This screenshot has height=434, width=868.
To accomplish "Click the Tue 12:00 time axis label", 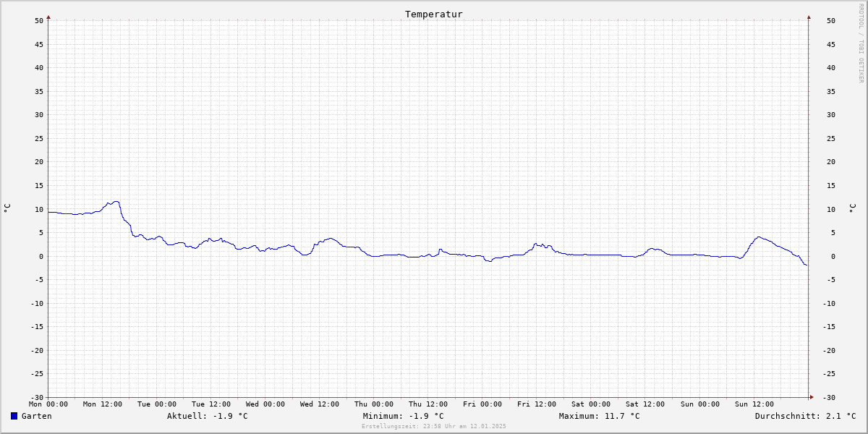I will 211,404.
